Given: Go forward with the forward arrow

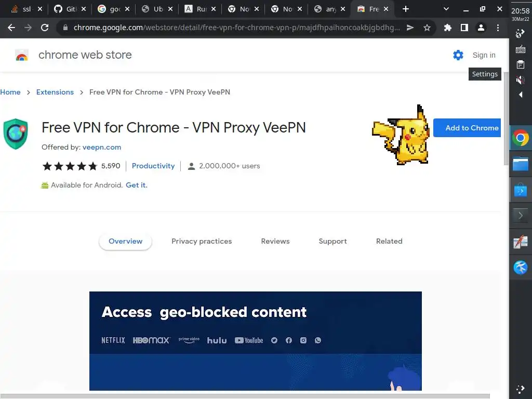Looking at the screenshot, I should coord(28,28).
